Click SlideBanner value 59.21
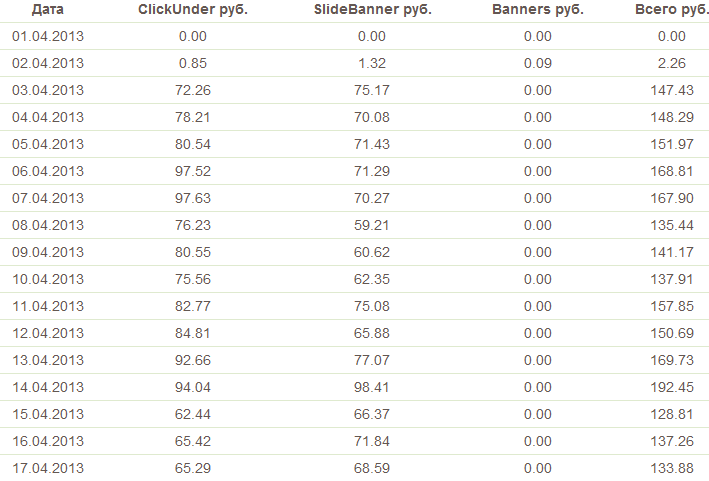 [x=371, y=225]
